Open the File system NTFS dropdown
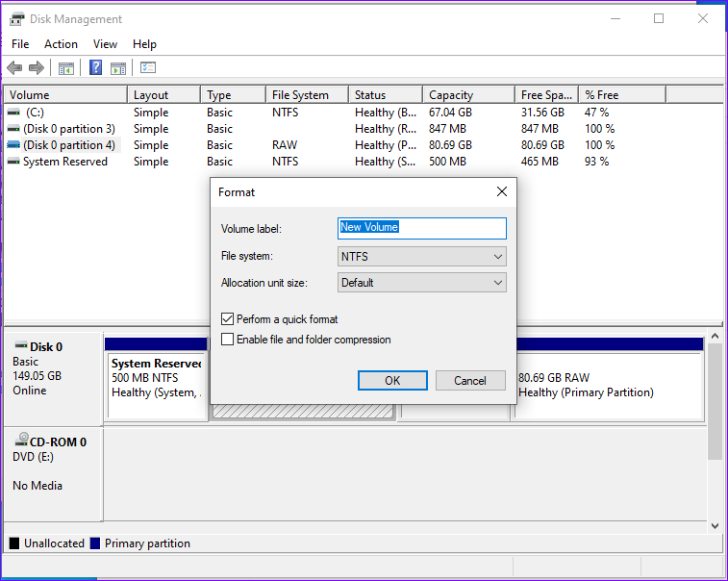728x581 pixels. (x=421, y=257)
